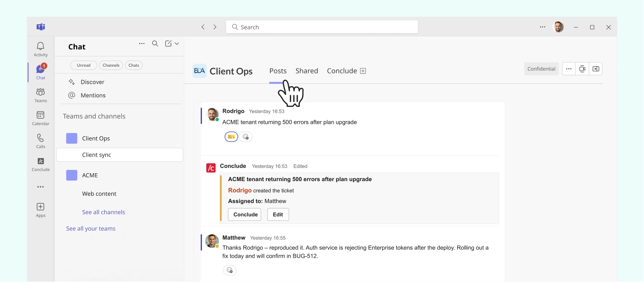Add a tab with the plus icon
This screenshot has height=282, width=644.
click(363, 71)
